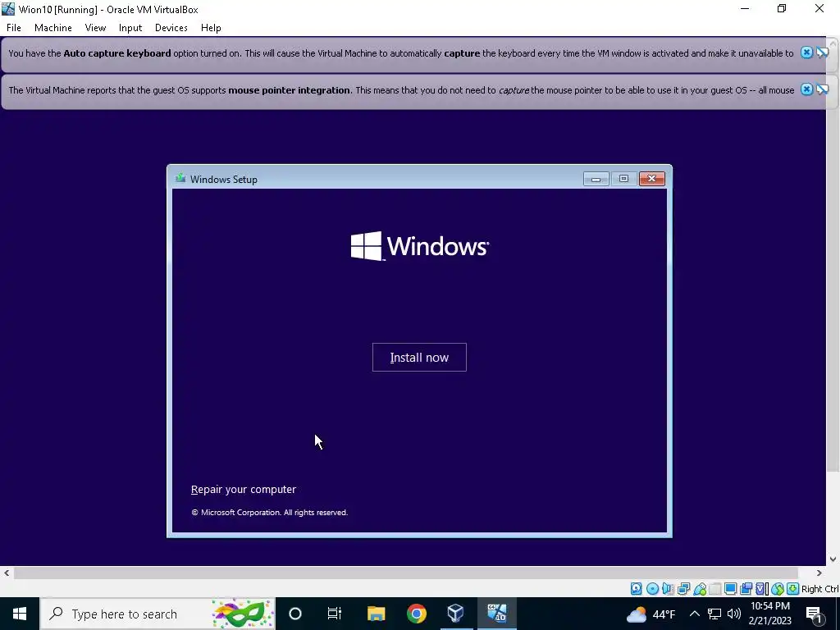Open the Windows Start menu
The width and height of the screenshot is (840, 630).
click(20, 614)
